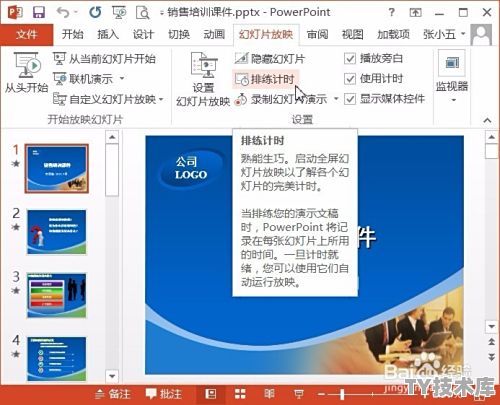Click the zoom slider handle
This screenshot has height=405, width=500.
point(342,395)
